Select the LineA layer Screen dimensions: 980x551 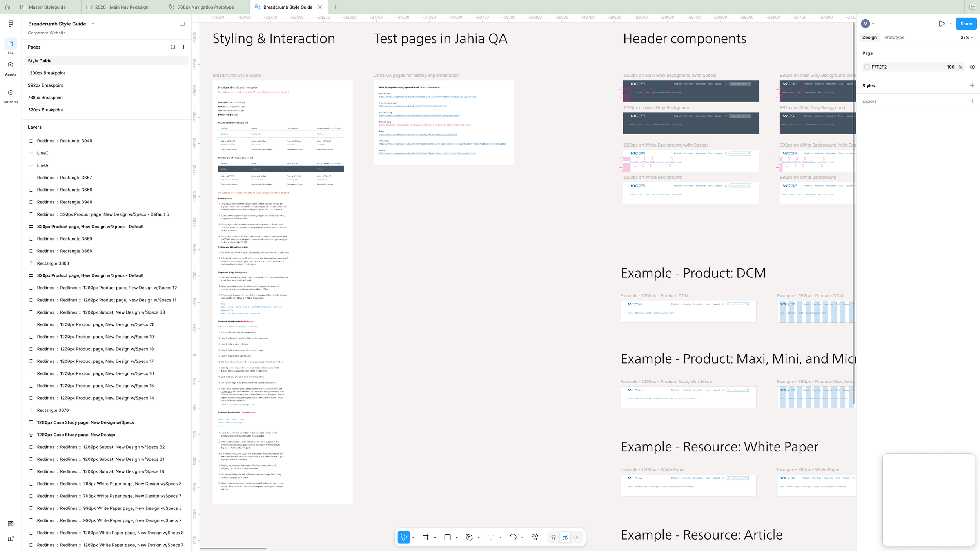coord(106,165)
